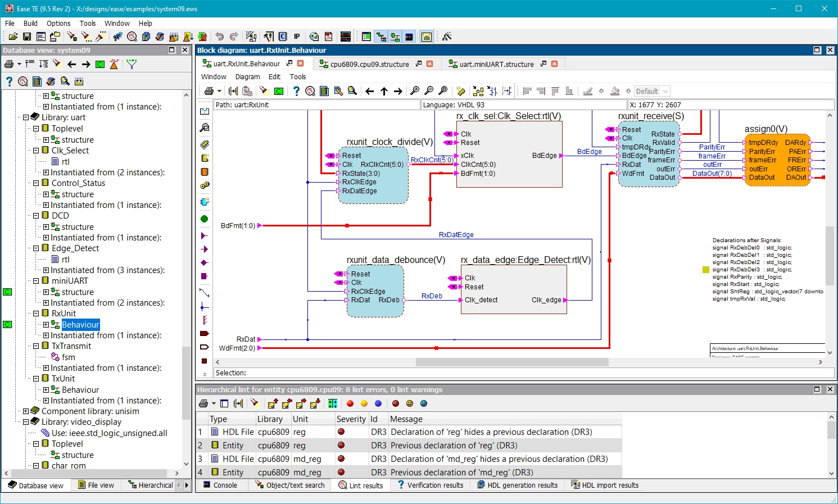Select the TxTransmit fsm tree item
The image size is (838, 504).
[68, 357]
